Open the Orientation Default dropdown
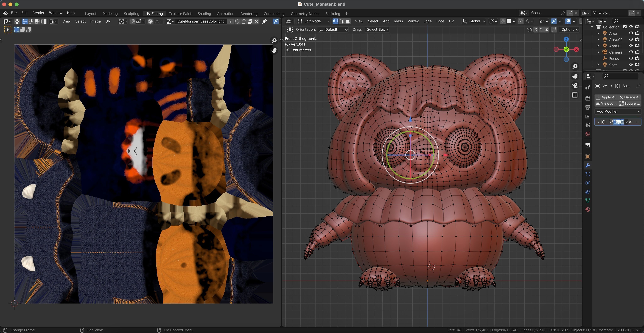 [333, 30]
